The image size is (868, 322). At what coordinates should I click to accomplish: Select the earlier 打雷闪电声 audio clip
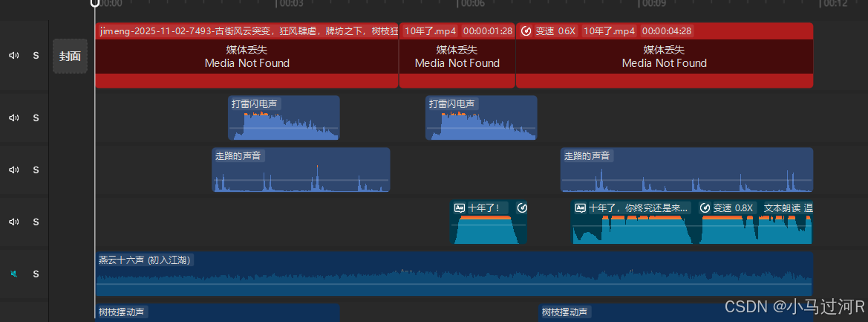click(284, 117)
